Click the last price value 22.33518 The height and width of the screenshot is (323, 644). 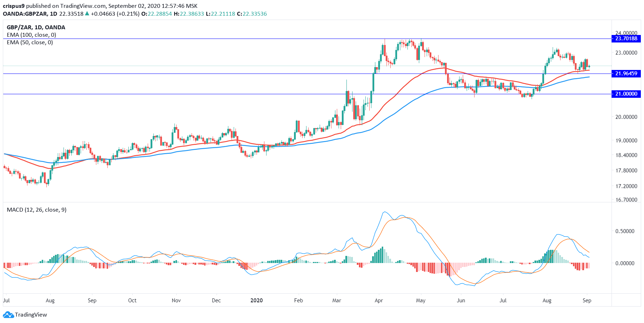click(x=71, y=14)
